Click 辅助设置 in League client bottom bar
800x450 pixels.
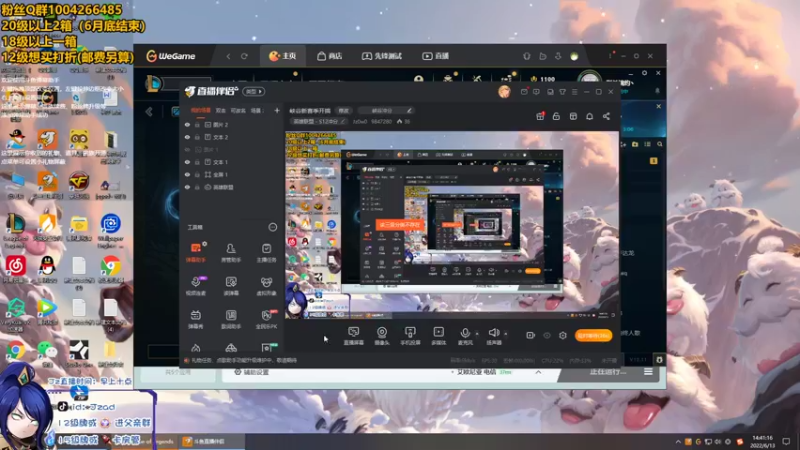click(x=251, y=372)
